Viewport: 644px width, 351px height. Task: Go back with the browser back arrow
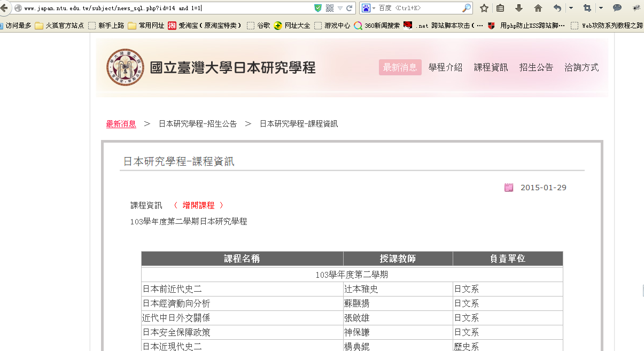coord(4,8)
